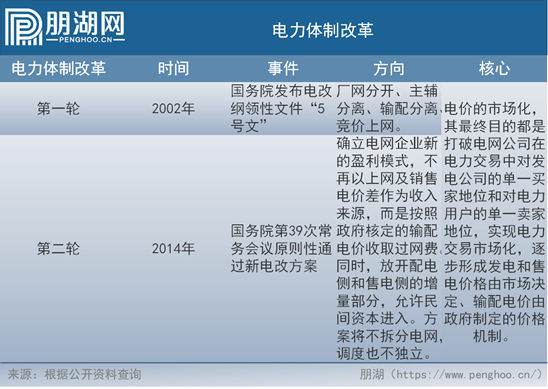The width and height of the screenshot is (548, 389).
Task: Click the Penghoo P logo icon
Action: 23,27
